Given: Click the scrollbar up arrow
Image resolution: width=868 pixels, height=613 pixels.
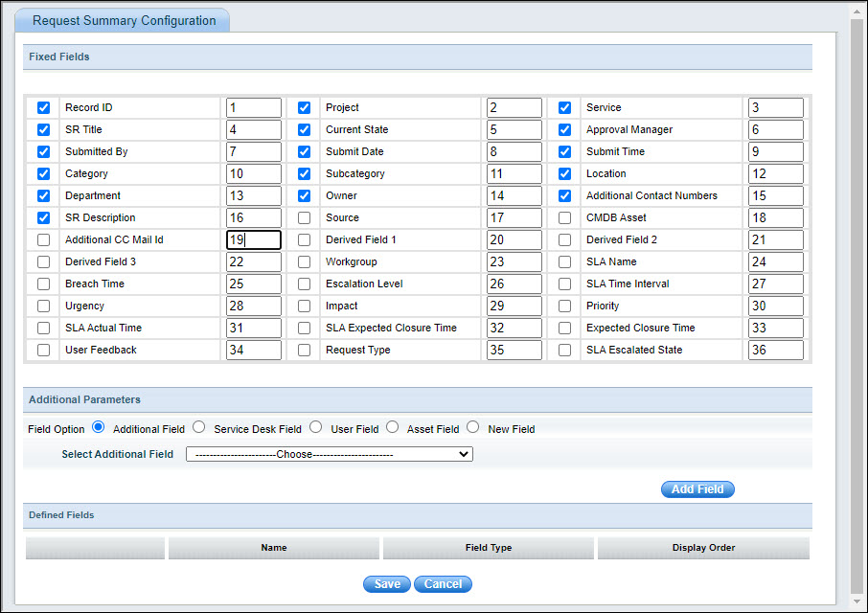Looking at the screenshot, I should coord(857,11).
